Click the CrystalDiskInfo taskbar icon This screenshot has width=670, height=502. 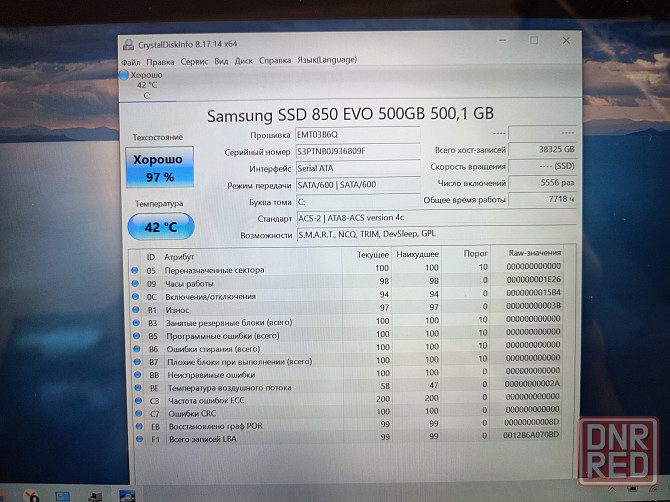pyautogui.click(x=127, y=496)
